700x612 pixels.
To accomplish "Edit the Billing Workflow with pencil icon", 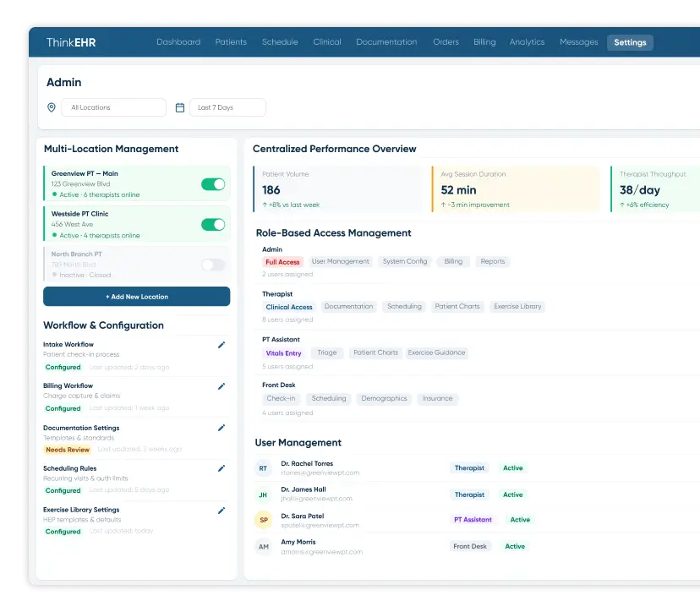I will pyautogui.click(x=221, y=386).
